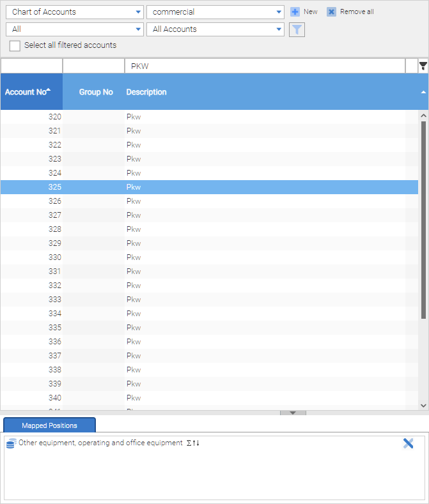Click the database icon beside Other equipment
Viewport: 429px width, 504px height.
pos(11,443)
